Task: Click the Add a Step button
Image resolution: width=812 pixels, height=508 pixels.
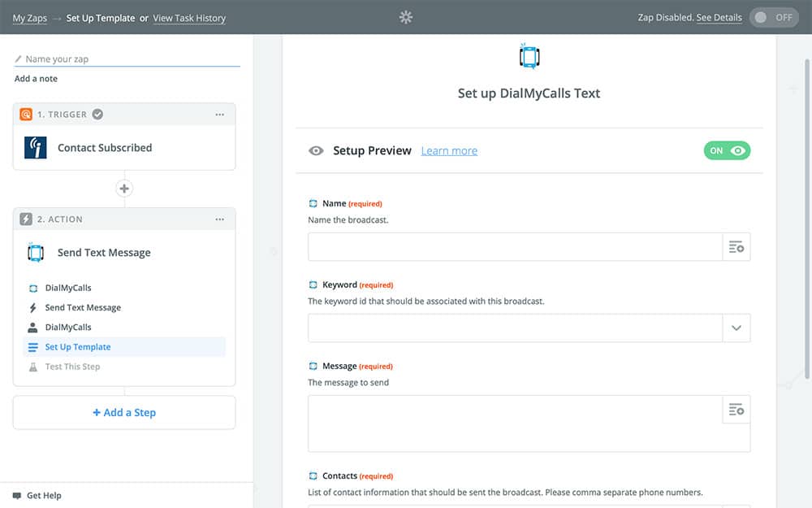Action: [124, 413]
